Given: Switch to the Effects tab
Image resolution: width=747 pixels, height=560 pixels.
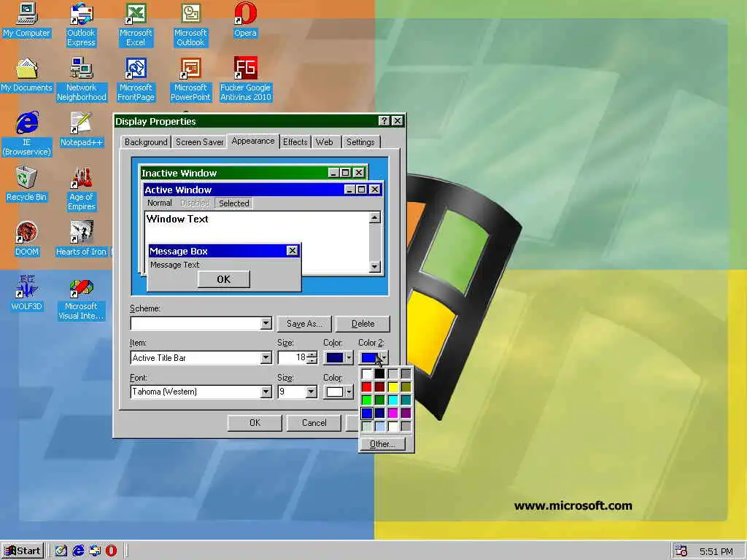Looking at the screenshot, I should click(295, 142).
